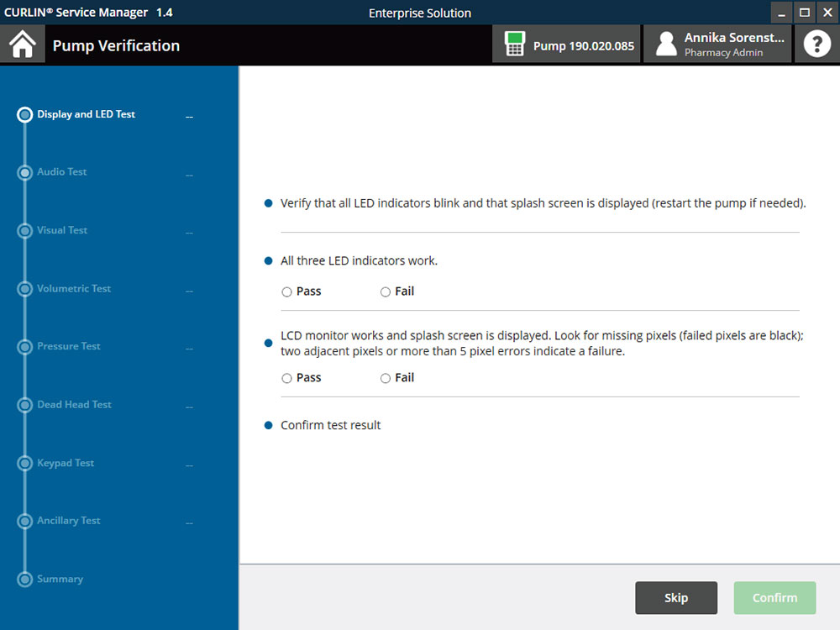Mark LED indicators test as Pass

(x=286, y=292)
